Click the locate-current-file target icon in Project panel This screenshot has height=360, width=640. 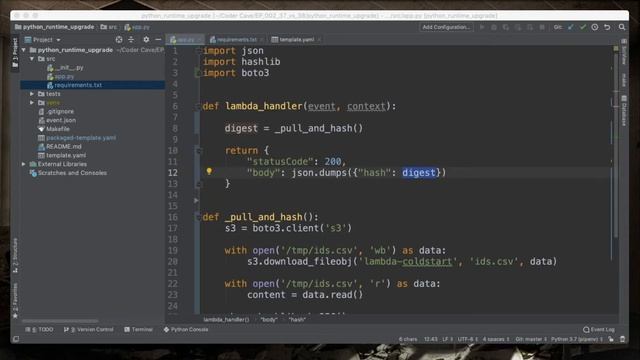(x=119, y=40)
